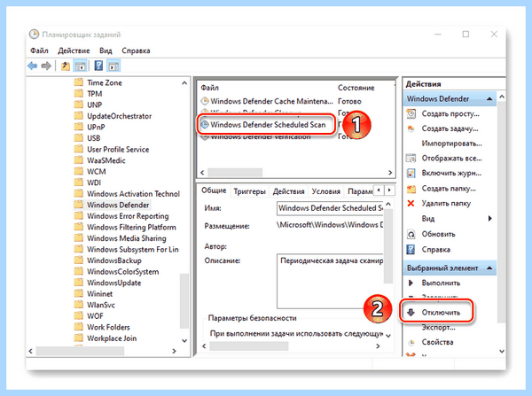Switch to the Триггеры tab
Viewport: 532px width, 396px height.
pyautogui.click(x=249, y=191)
